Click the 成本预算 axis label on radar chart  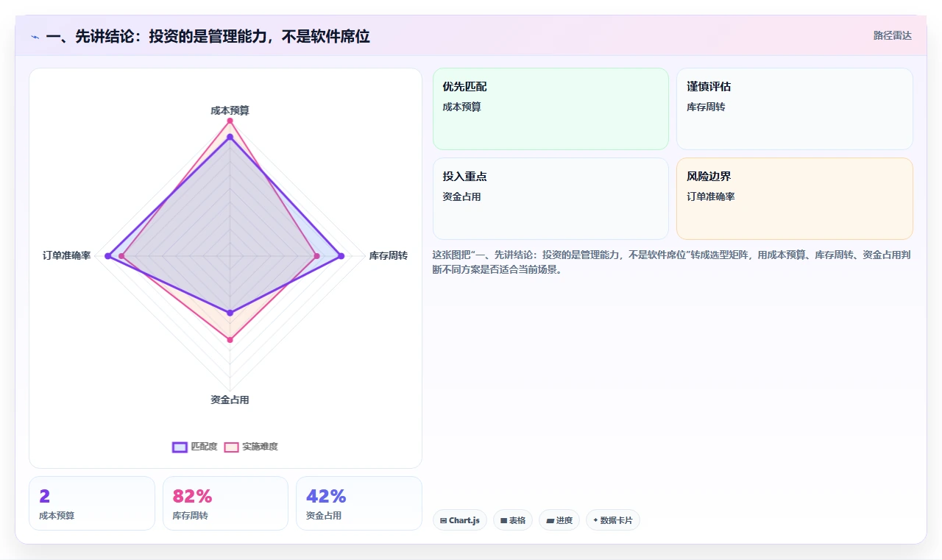coord(230,110)
